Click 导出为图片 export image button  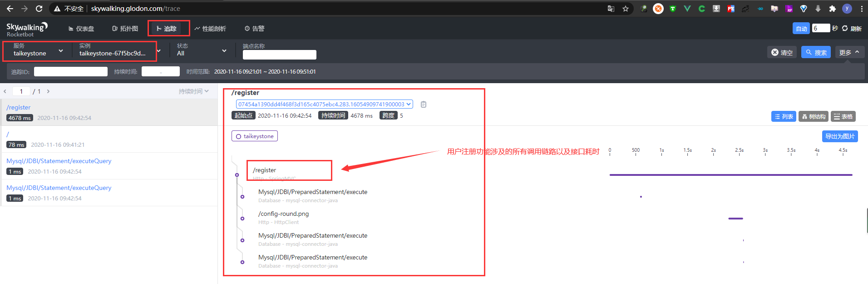(839, 136)
